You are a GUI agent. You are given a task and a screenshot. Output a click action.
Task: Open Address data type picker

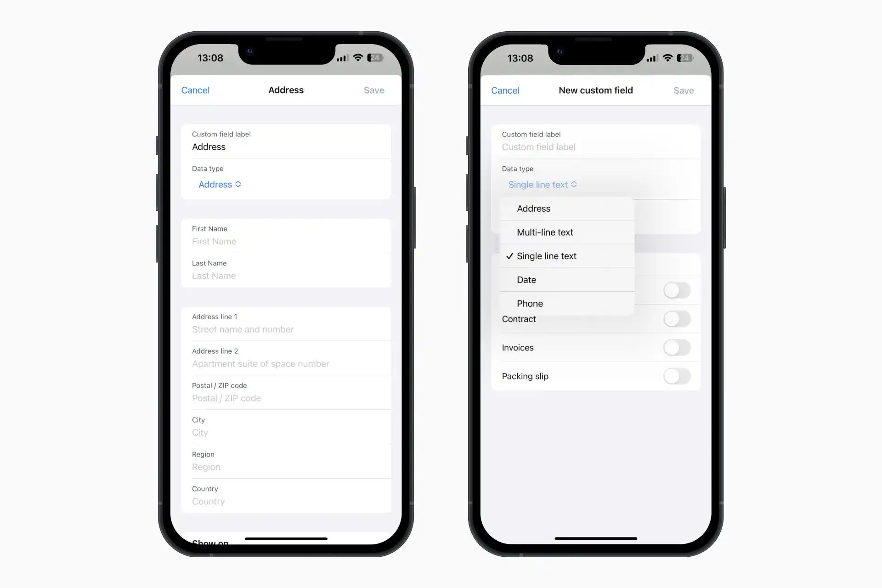click(220, 184)
